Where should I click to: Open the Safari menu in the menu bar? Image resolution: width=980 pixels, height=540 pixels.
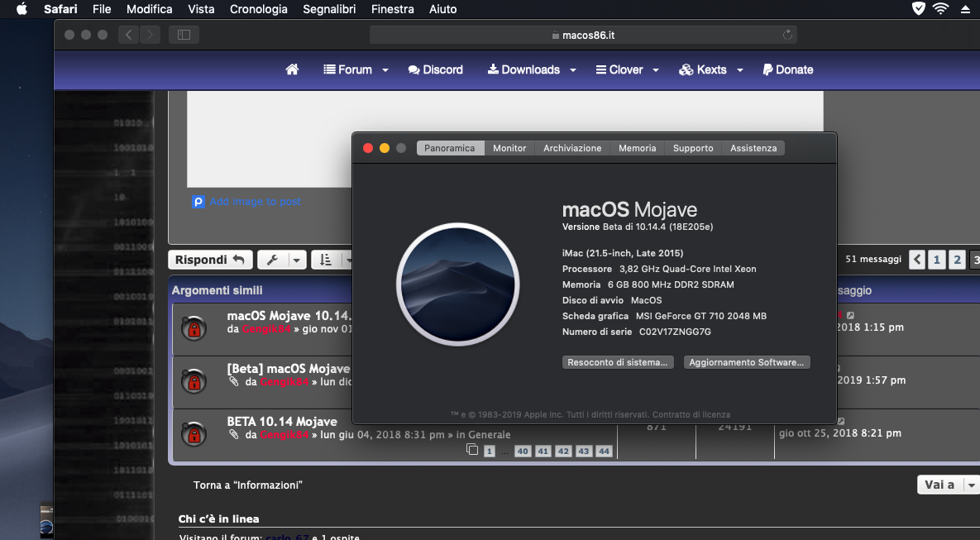click(60, 9)
